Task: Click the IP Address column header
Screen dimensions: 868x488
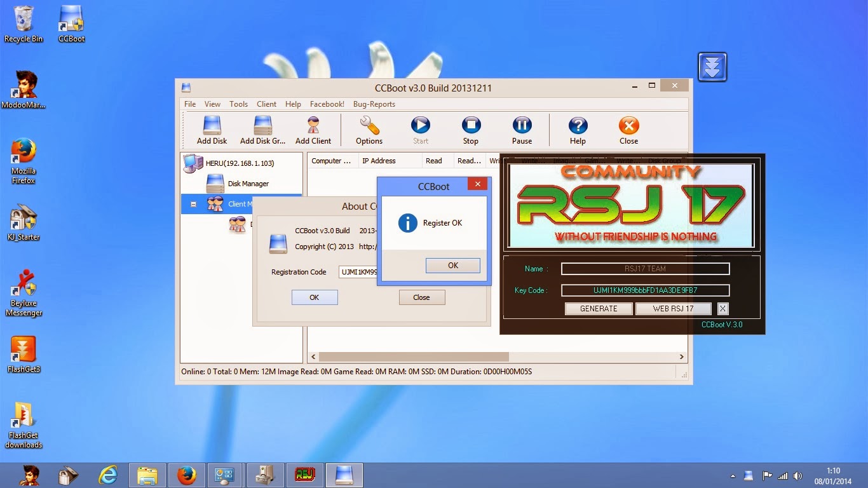Action: (x=390, y=161)
